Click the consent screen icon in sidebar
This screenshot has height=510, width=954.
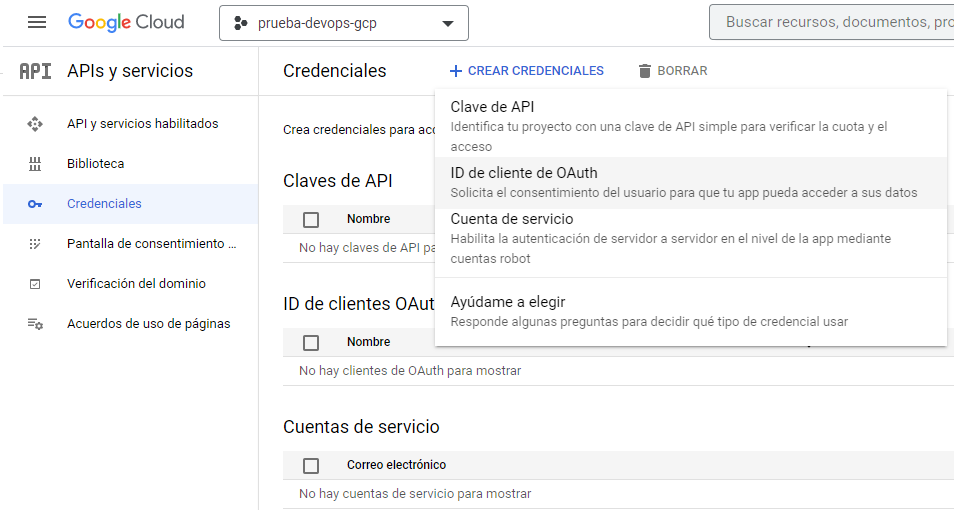point(35,244)
